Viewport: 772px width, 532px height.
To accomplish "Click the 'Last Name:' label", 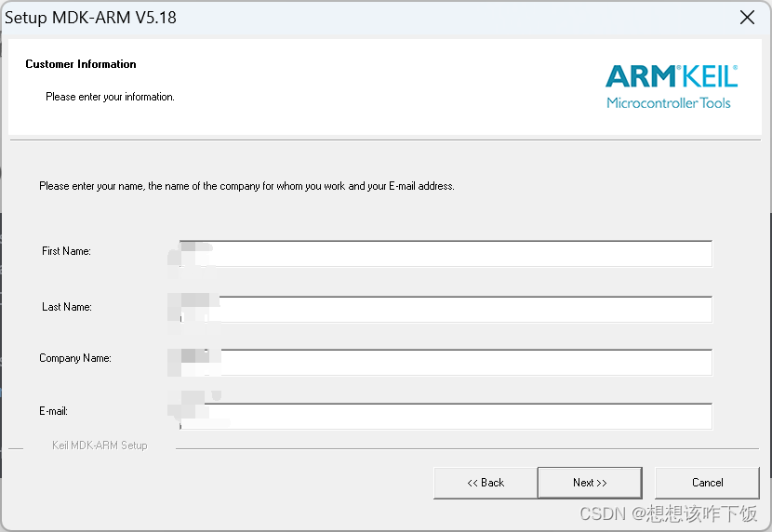I will pyautogui.click(x=67, y=307).
